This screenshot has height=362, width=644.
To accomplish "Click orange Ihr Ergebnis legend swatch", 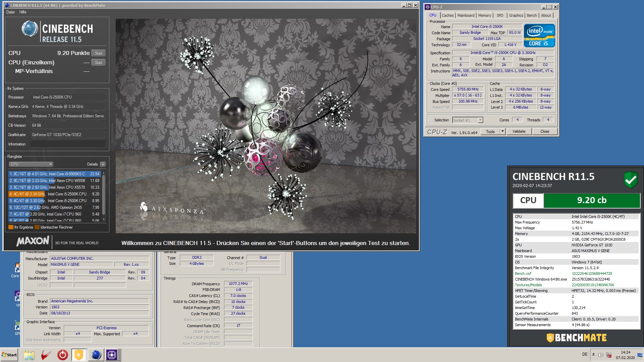I will (x=11, y=227).
